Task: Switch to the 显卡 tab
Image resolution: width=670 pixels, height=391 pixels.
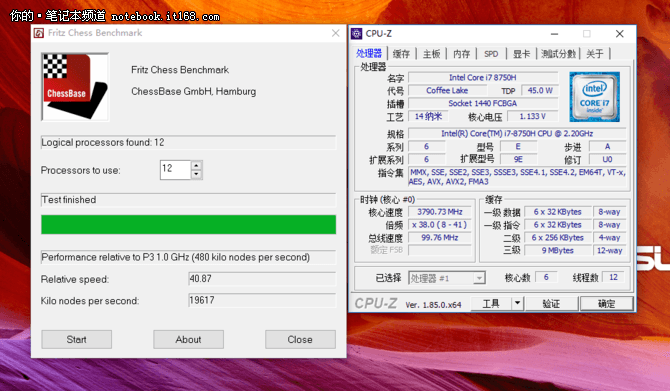Action: [521, 54]
